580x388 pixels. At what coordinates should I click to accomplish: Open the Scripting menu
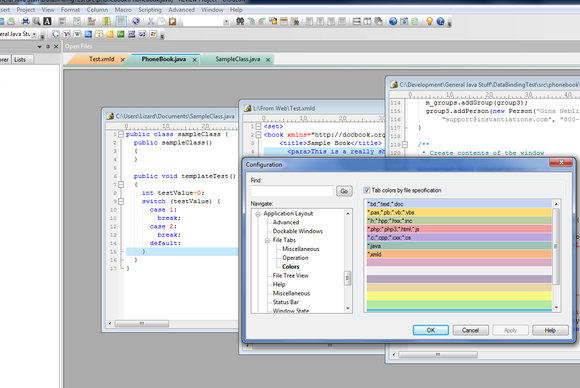(150, 10)
